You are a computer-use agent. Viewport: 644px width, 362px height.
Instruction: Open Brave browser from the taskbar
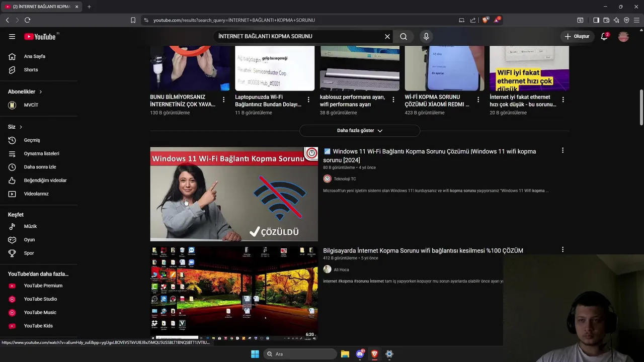[x=374, y=354]
